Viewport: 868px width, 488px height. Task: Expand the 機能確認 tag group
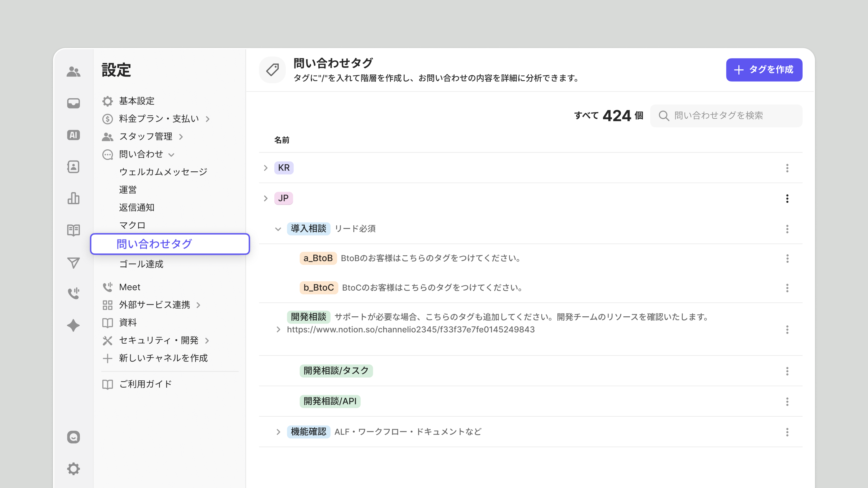coord(278,432)
